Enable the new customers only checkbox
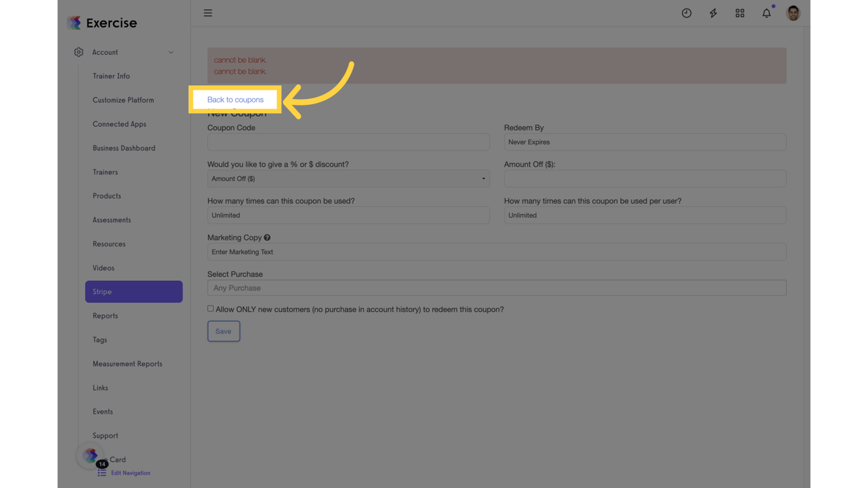 [x=210, y=309]
